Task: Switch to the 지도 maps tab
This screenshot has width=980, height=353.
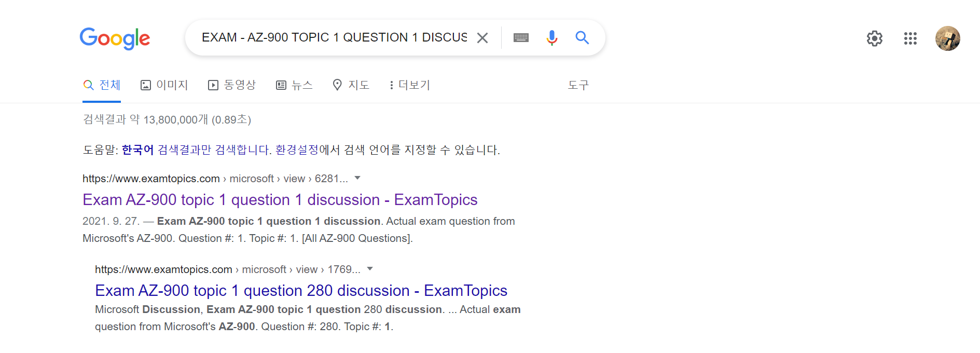Action: [x=351, y=85]
